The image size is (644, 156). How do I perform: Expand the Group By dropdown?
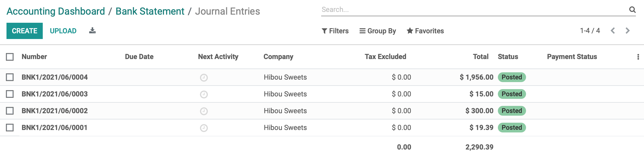(377, 31)
